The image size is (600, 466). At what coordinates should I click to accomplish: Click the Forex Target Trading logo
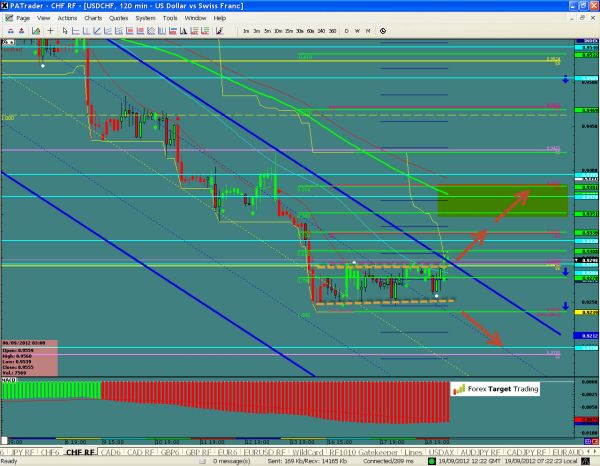pyautogui.click(x=495, y=389)
